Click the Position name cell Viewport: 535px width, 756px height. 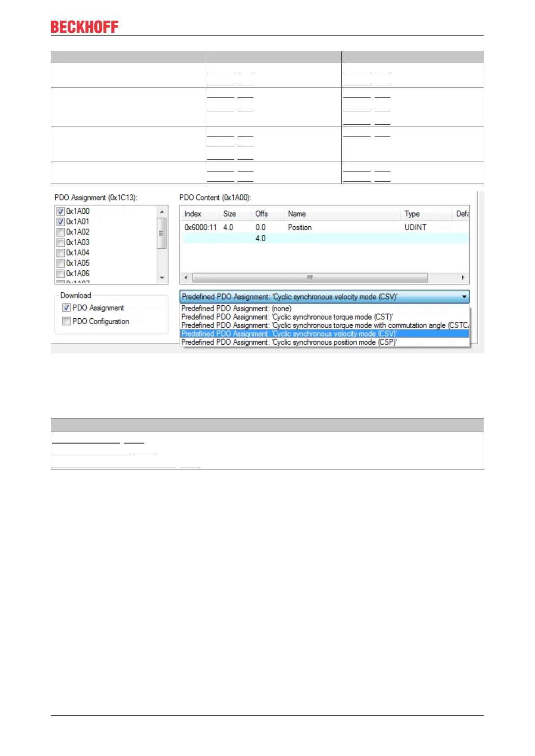(300, 228)
